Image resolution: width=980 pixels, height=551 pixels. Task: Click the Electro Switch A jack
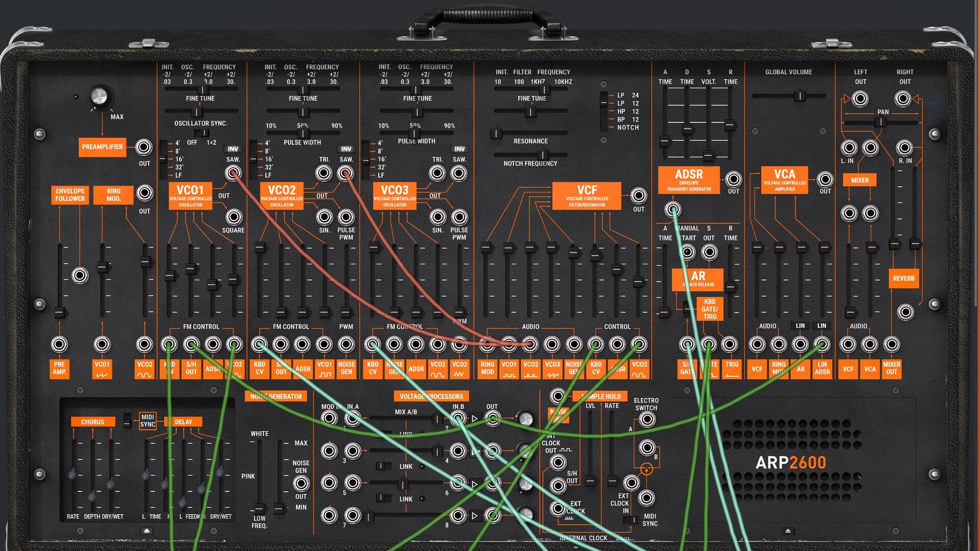tap(647, 419)
